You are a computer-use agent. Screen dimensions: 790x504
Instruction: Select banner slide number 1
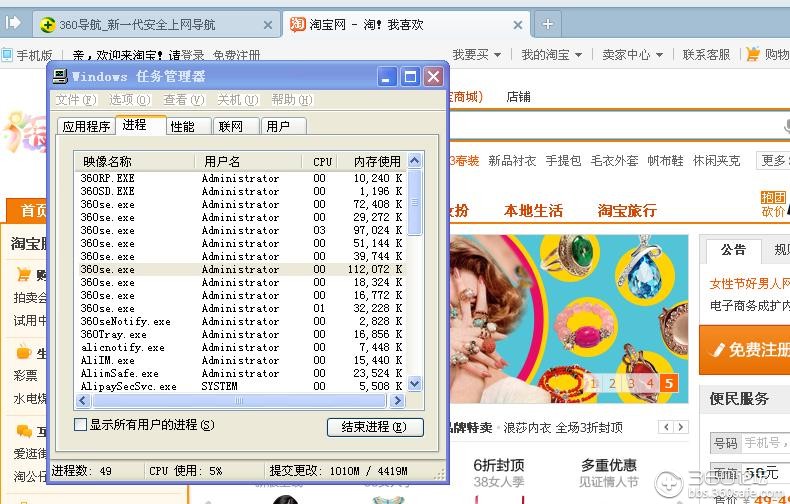[593, 384]
